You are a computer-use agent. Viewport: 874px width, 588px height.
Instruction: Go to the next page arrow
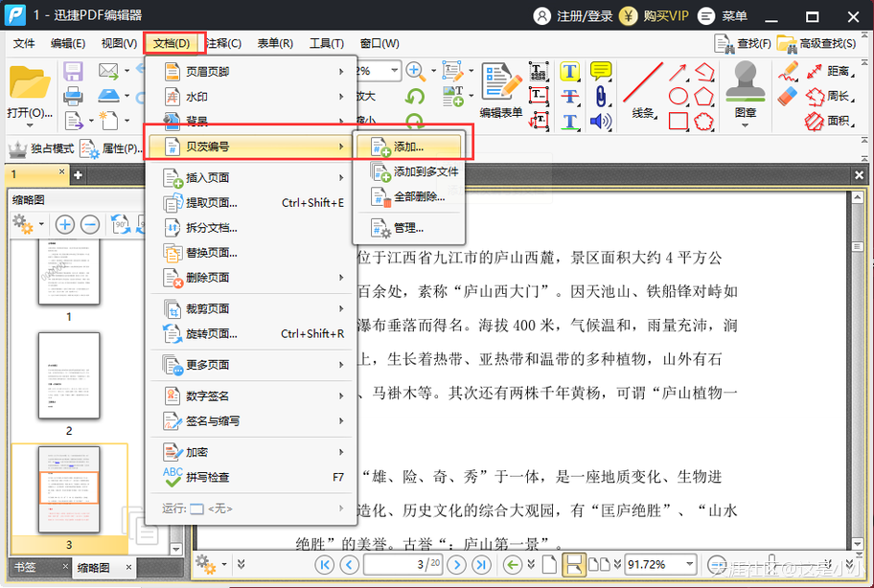(x=456, y=565)
